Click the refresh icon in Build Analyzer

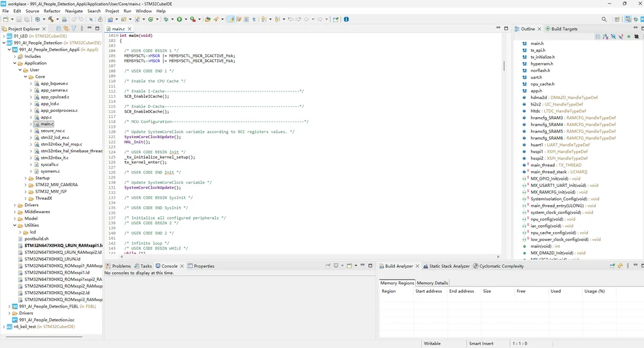pos(620,266)
